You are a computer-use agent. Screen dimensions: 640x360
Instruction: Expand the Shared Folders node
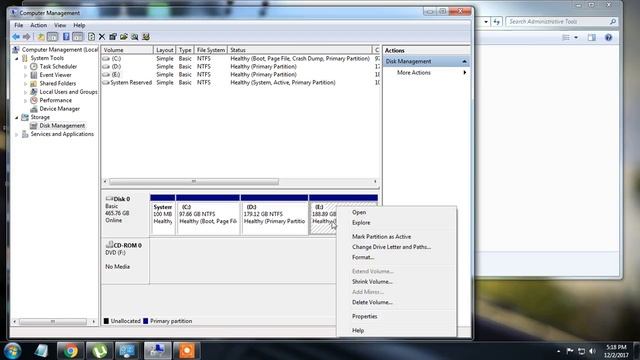(26, 84)
